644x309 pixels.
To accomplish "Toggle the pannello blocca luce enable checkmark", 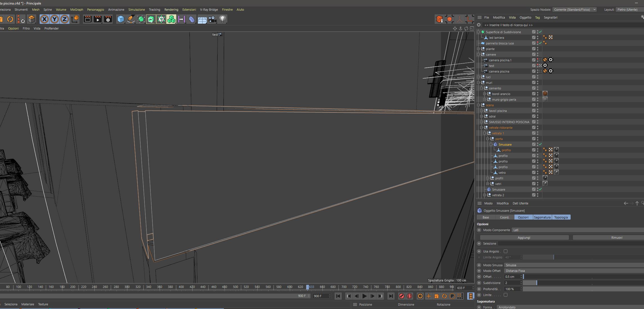I will click(540, 43).
